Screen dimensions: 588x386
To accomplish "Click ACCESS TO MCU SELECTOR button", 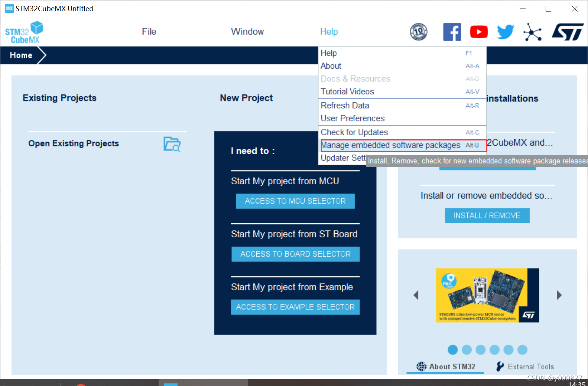I will click(x=295, y=201).
